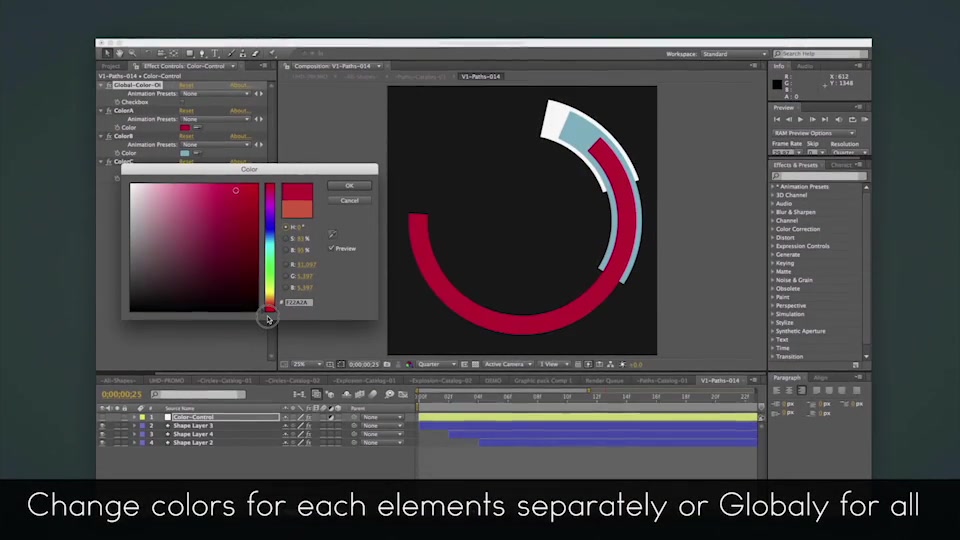Click ColorB eyedropper next to swatch

197,153
